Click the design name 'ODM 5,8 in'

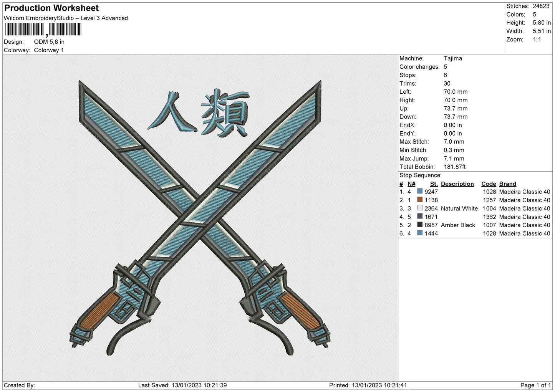49,42
